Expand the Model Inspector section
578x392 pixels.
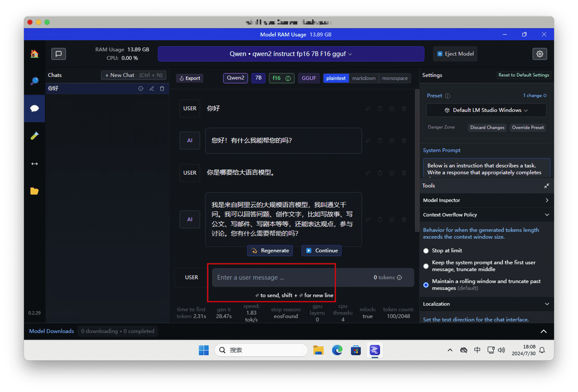[x=486, y=200]
